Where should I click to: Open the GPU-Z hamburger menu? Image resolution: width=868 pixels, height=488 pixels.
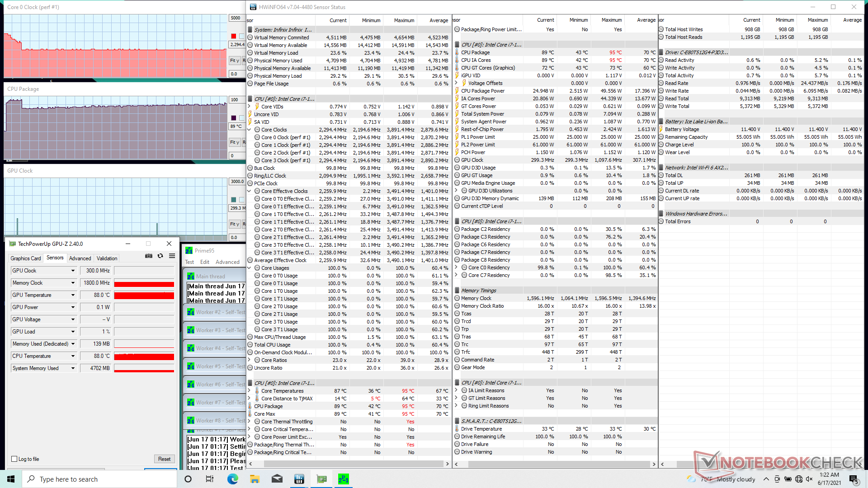172,256
